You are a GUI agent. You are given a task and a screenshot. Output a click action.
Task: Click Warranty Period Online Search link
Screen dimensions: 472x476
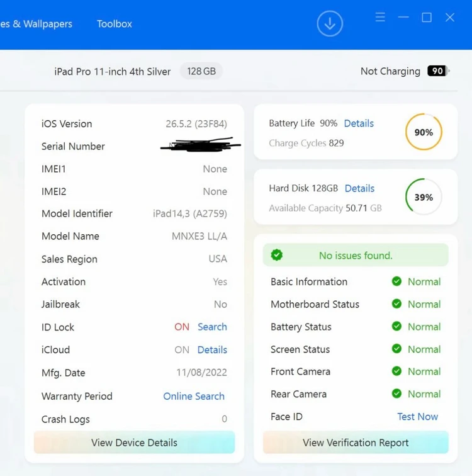(194, 396)
